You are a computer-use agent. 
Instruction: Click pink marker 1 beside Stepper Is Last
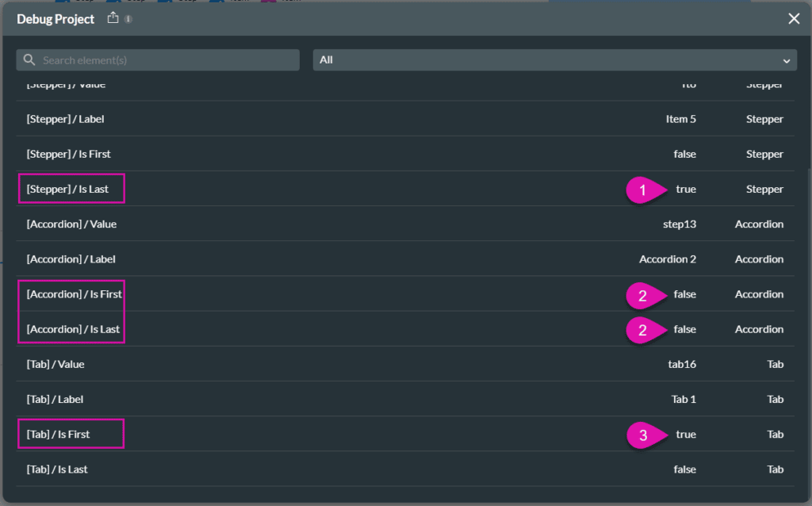(x=643, y=190)
